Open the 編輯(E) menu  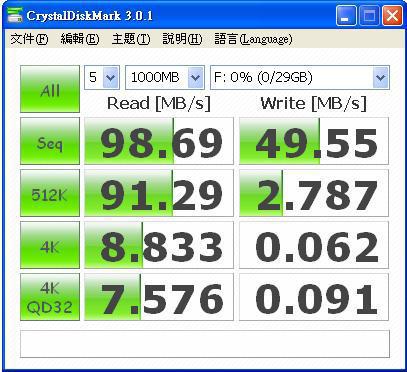[x=80, y=39]
